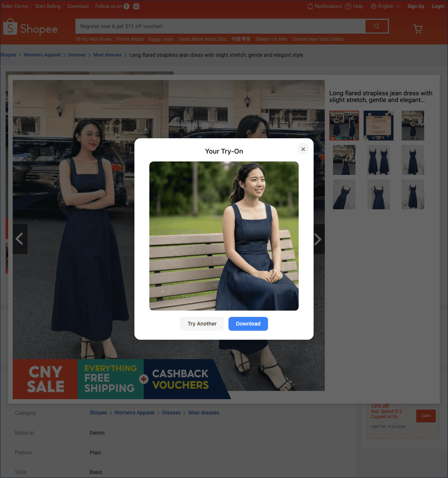Viewport: 448px width, 478px height.
Task: Click the Shopee logo
Action: (x=30, y=27)
